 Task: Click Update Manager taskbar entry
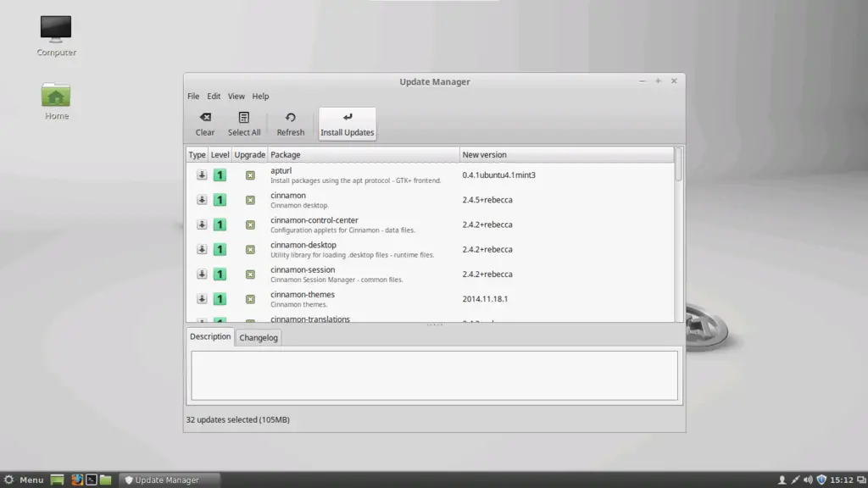click(169, 480)
